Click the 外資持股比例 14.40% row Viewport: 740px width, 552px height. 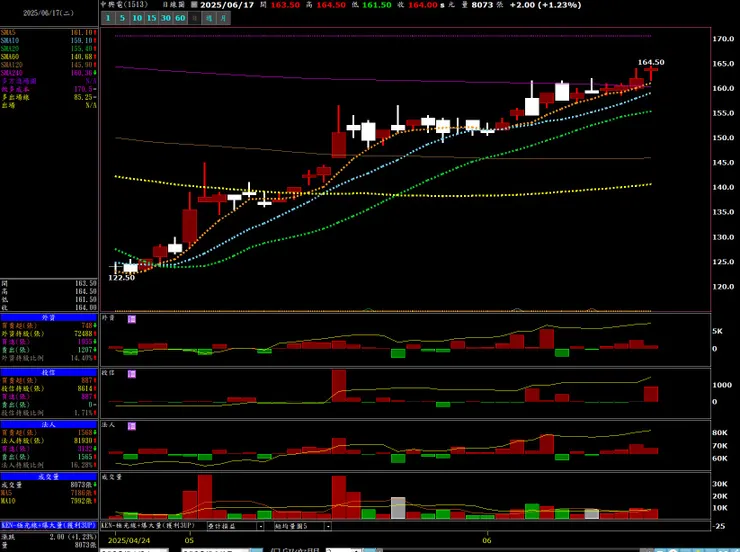(49, 358)
